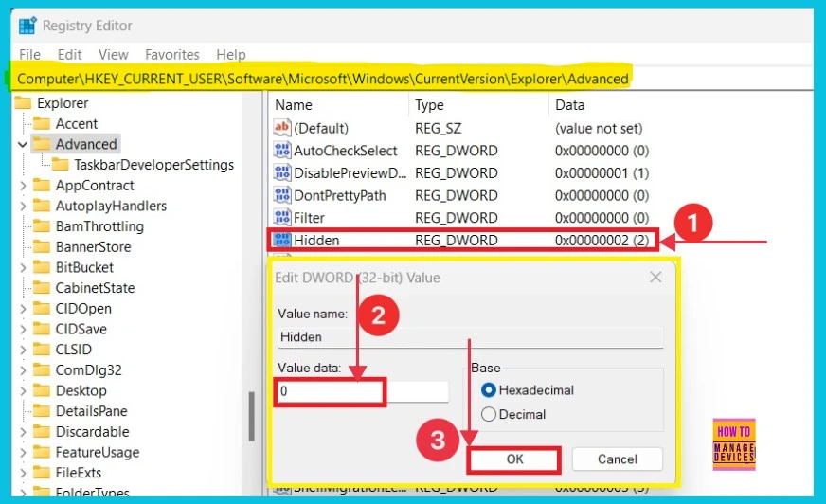
Task: Select the FileExts folder icon
Action: 42,473
